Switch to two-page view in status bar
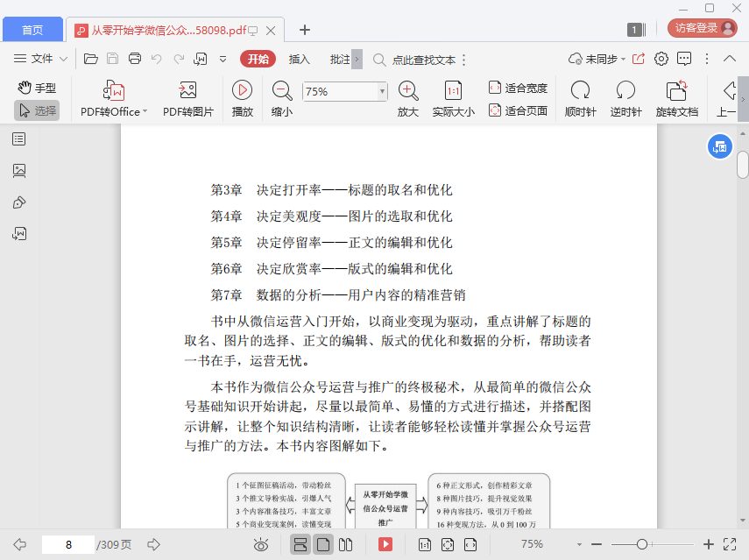The width and height of the screenshot is (749, 560). coord(346,544)
